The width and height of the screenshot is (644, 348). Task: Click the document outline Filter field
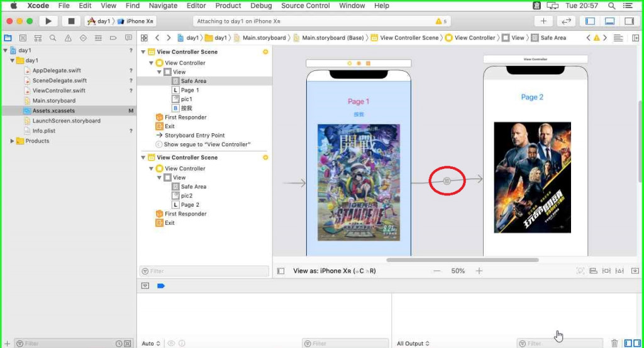[204, 271]
